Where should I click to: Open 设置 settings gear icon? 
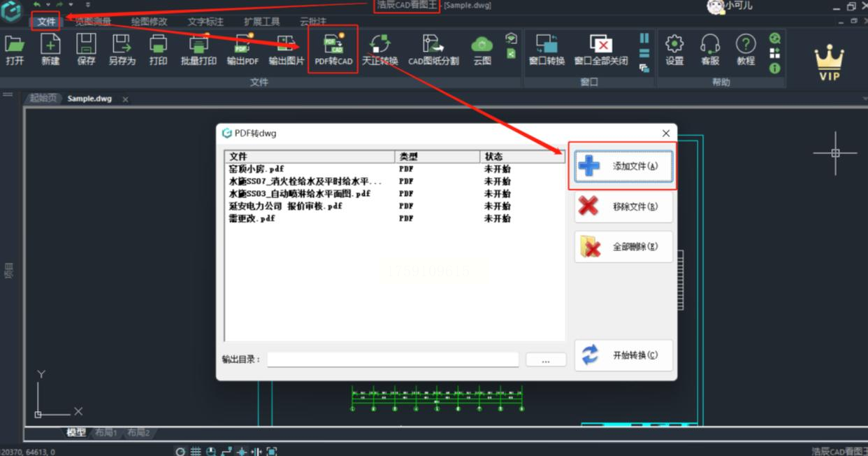pos(674,44)
